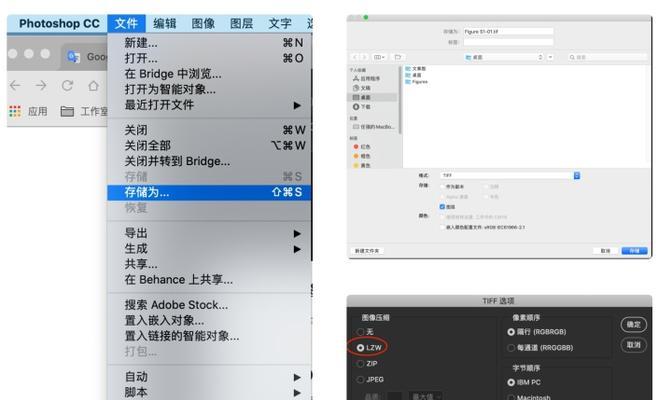Screen dimensions: 672x400
Task: Toggle the 作为副本 checkbox
Action: coord(442,186)
